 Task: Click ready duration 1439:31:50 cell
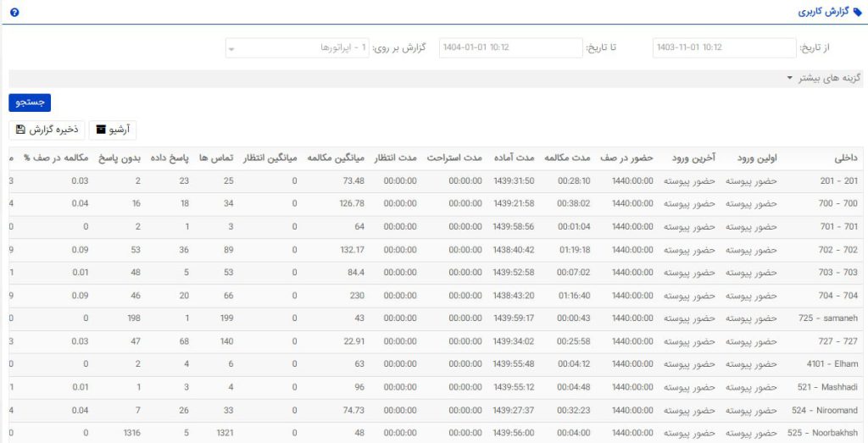coord(513,181)
